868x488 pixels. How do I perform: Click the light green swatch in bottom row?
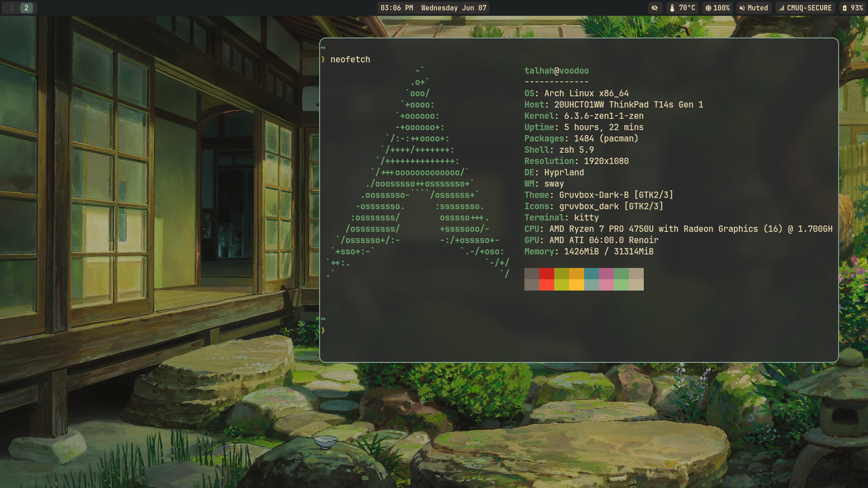click(x=621, y=285)
